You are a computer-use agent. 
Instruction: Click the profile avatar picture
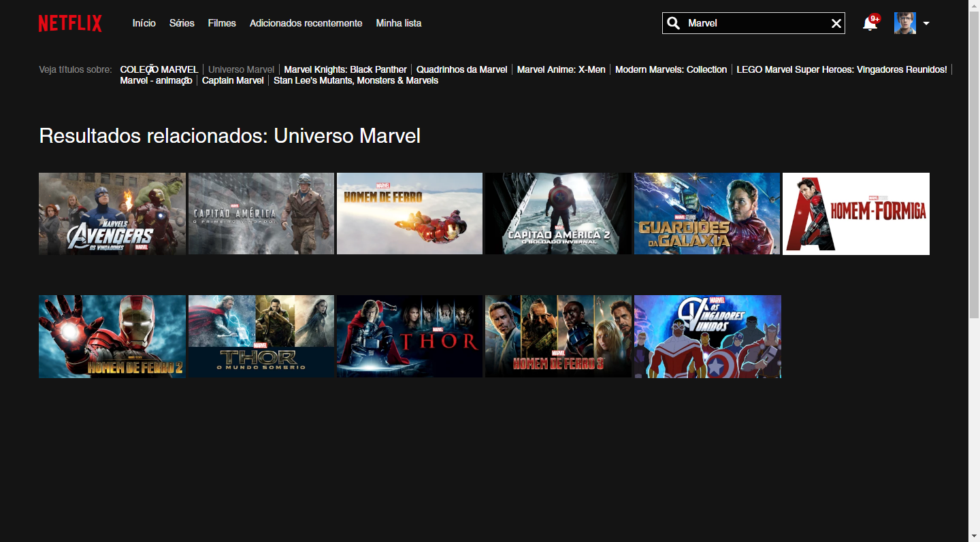click(x=905, y=23)
